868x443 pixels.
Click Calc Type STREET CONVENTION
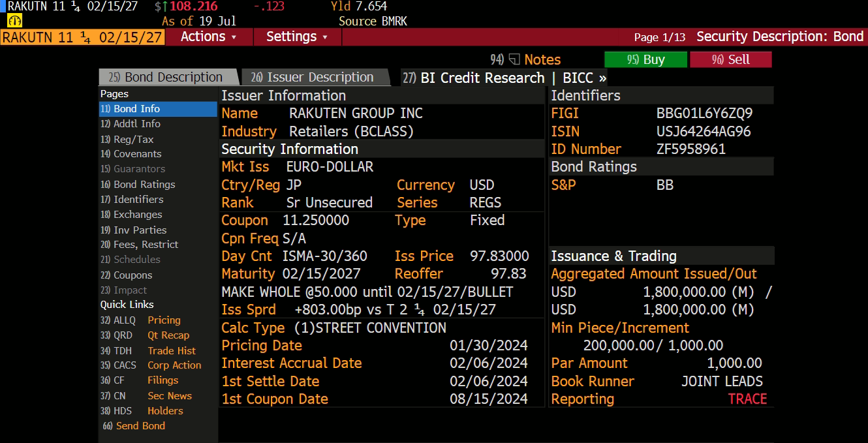pyautogui.click(x=370, y=328)
